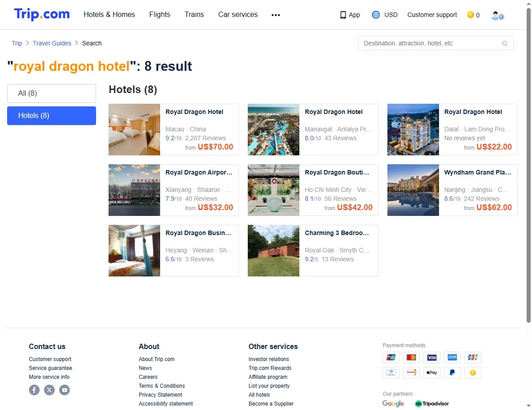Click the Apple Pay payment icon
This screenshot has height=410, width=532.
click(432, 373)
